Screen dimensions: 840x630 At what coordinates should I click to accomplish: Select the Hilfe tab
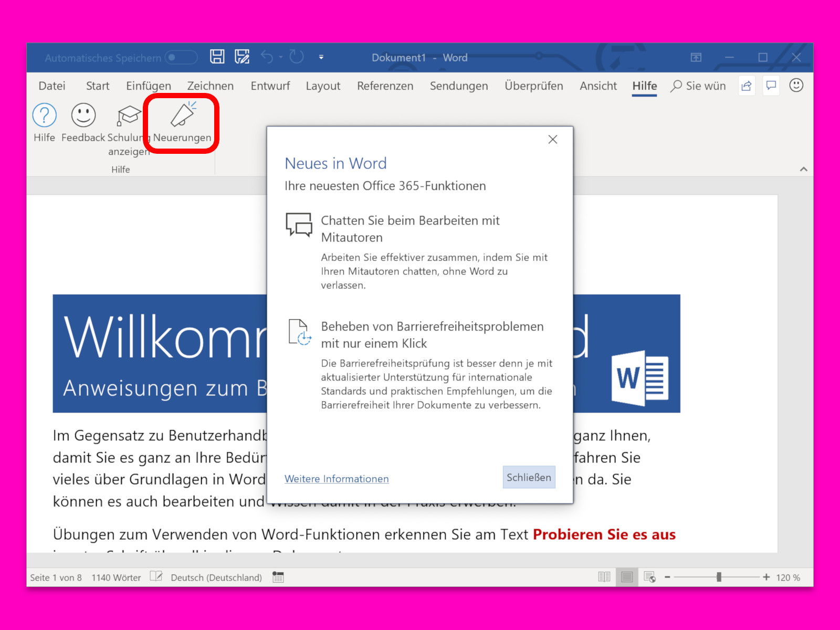click(645, 86)
